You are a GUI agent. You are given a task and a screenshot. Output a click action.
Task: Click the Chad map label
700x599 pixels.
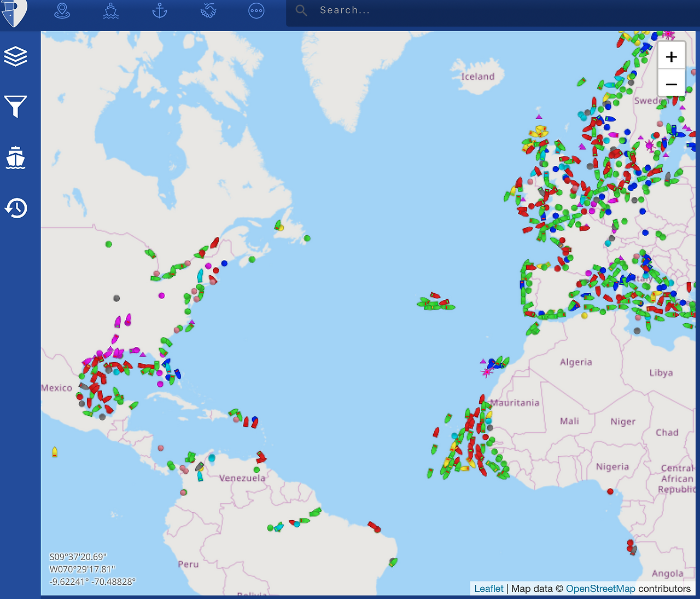tap(667, 433)
